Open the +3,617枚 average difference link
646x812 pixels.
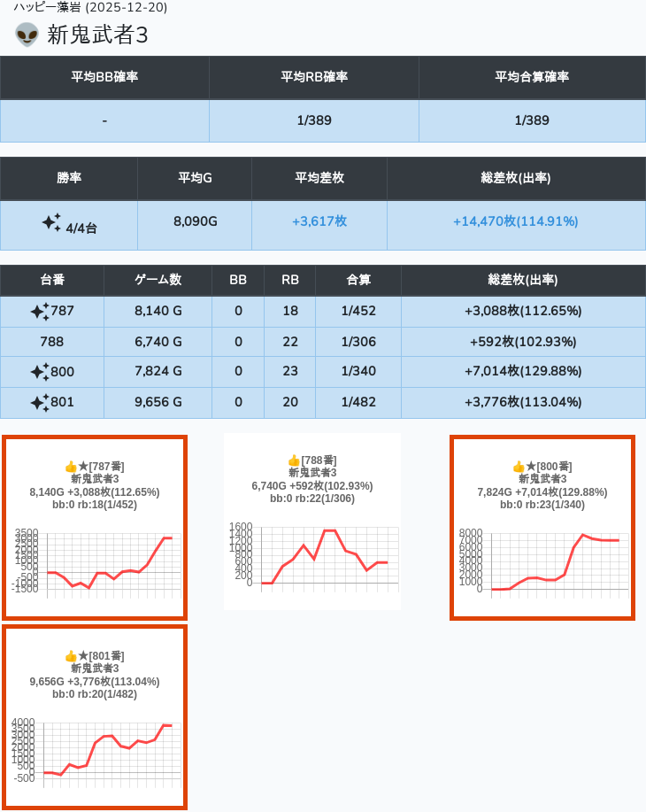(319, 221)
